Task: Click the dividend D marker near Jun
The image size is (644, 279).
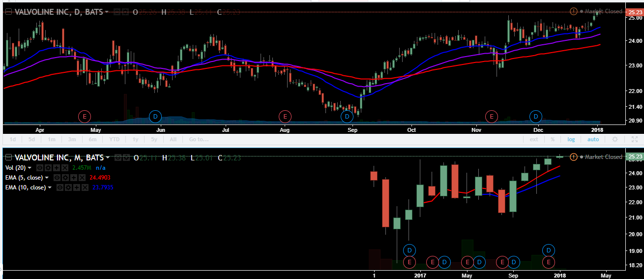Action: [x=155, y=117]
